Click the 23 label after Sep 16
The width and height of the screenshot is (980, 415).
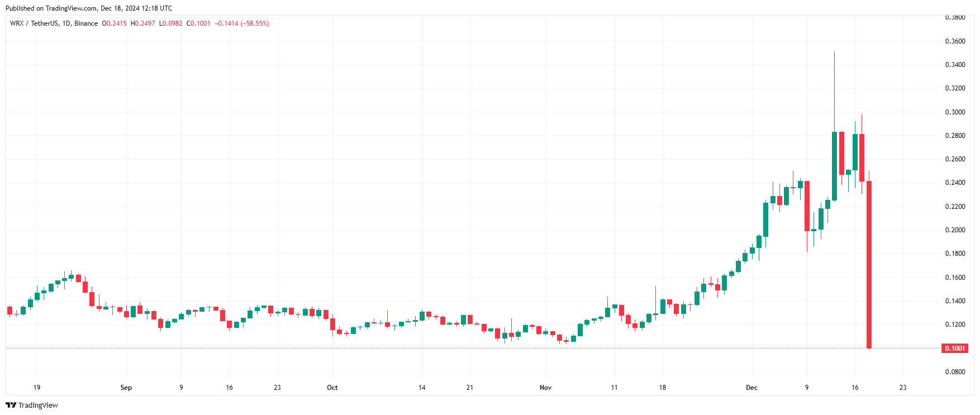pyautogui.click(x=278, y=388)
